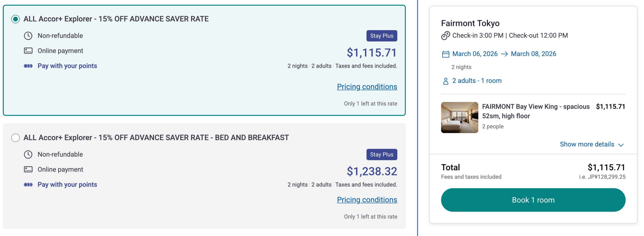Click the points icon in the first rate

pyautogui.click(x=28, y=66)
